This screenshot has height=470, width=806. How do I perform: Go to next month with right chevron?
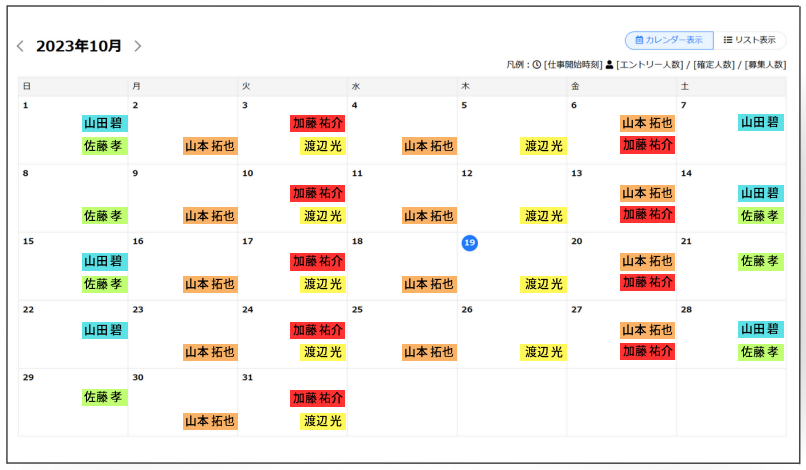point(138,46)
